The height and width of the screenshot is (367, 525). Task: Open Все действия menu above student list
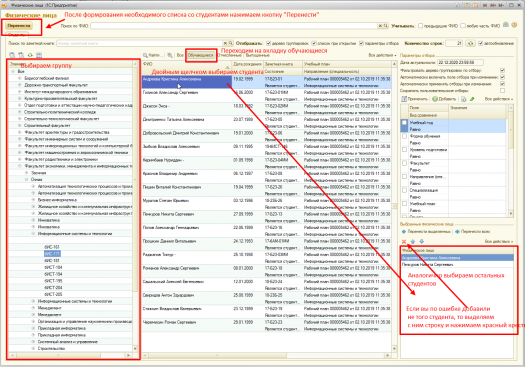(382, 55)
